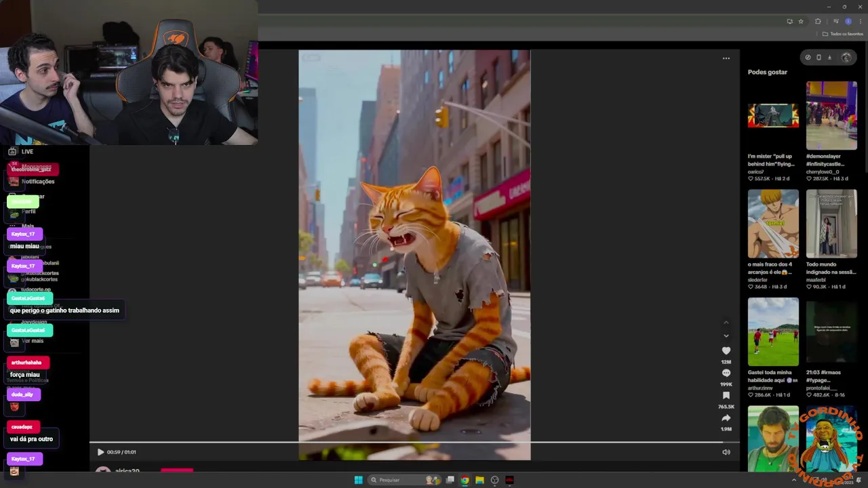Open the "Todo mundo indignado" video thumbnail
868x488 pixels.
(831, 224)
